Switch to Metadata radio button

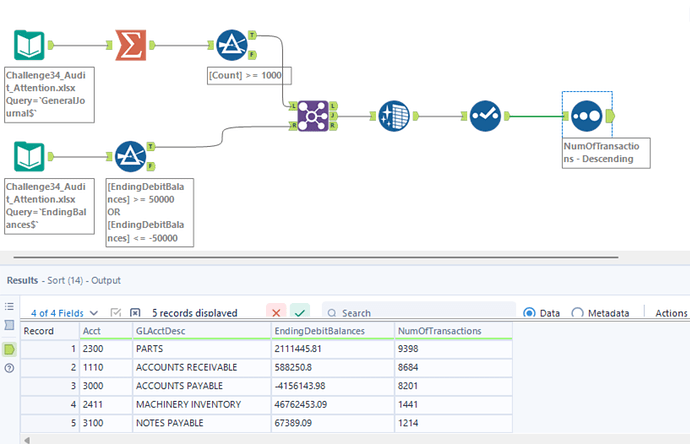(x=578, y=312)
